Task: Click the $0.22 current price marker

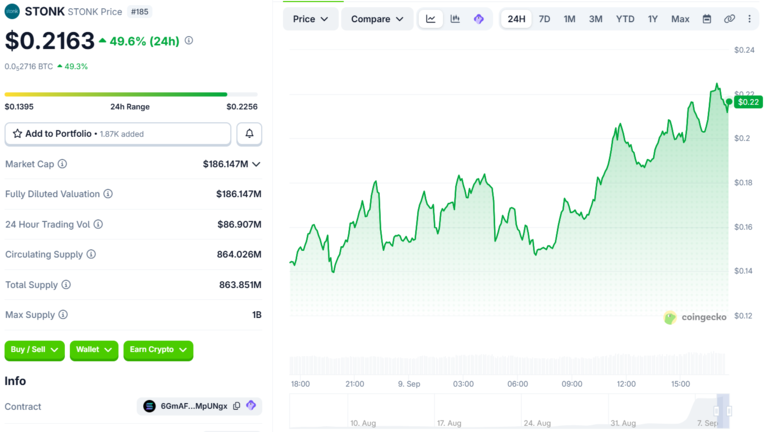Action: click(748, 102)
